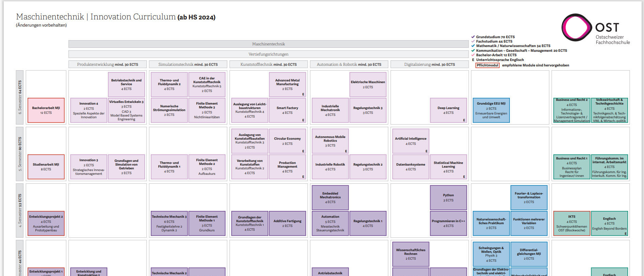This screenshot has width=644, height=276.
Task: Open the Artificial Intelligence module box
Action: [x=410, y=141]
